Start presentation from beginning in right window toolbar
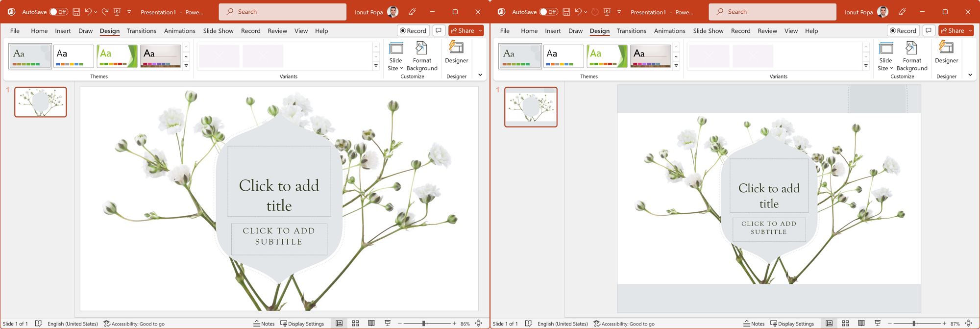980x329 pixels. pos(607,12)
